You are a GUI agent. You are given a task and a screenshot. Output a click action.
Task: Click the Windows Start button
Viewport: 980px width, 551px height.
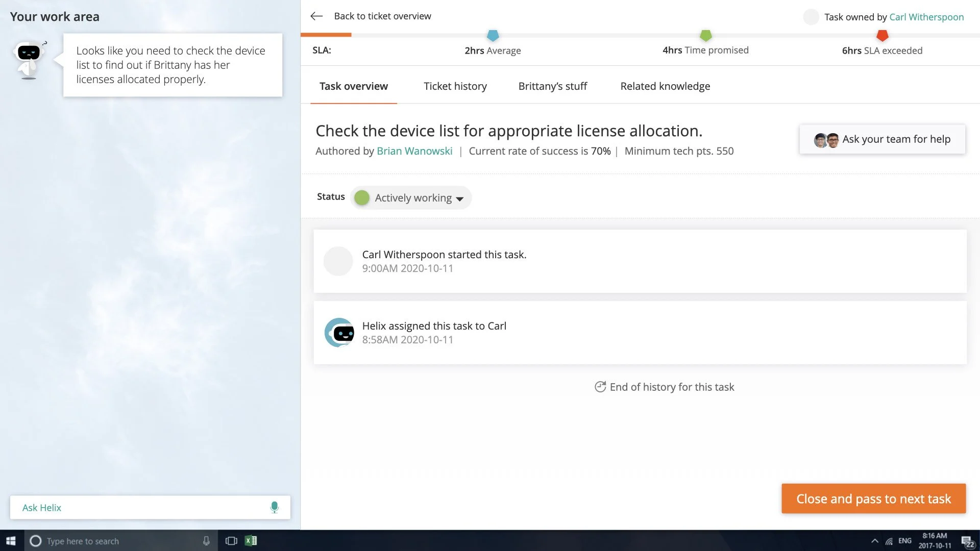coord(11,541)
